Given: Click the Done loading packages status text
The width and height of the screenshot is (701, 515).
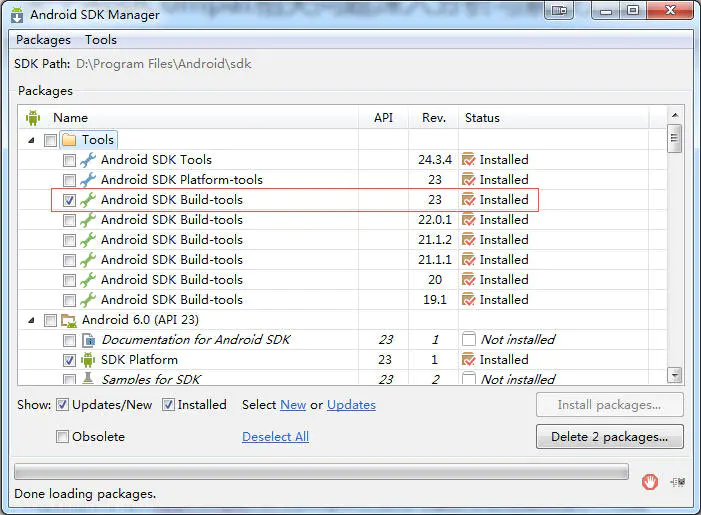Looking at the screenshot, I should [85, 494].
